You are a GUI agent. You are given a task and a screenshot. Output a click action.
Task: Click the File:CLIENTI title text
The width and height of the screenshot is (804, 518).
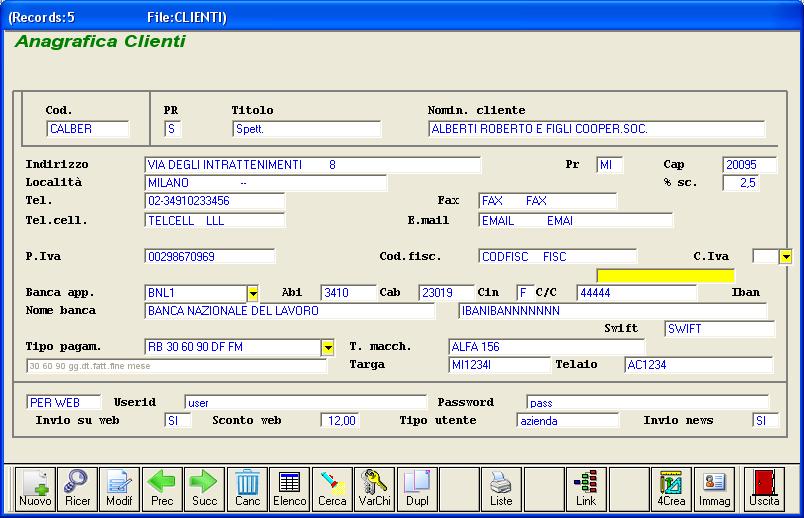[187, 17]
